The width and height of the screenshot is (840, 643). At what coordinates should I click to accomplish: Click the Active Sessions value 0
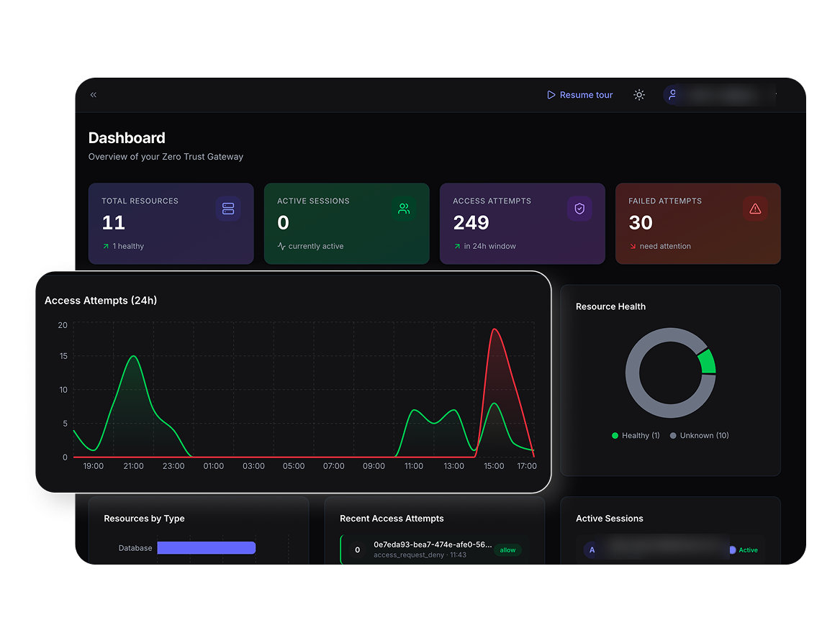284,223
